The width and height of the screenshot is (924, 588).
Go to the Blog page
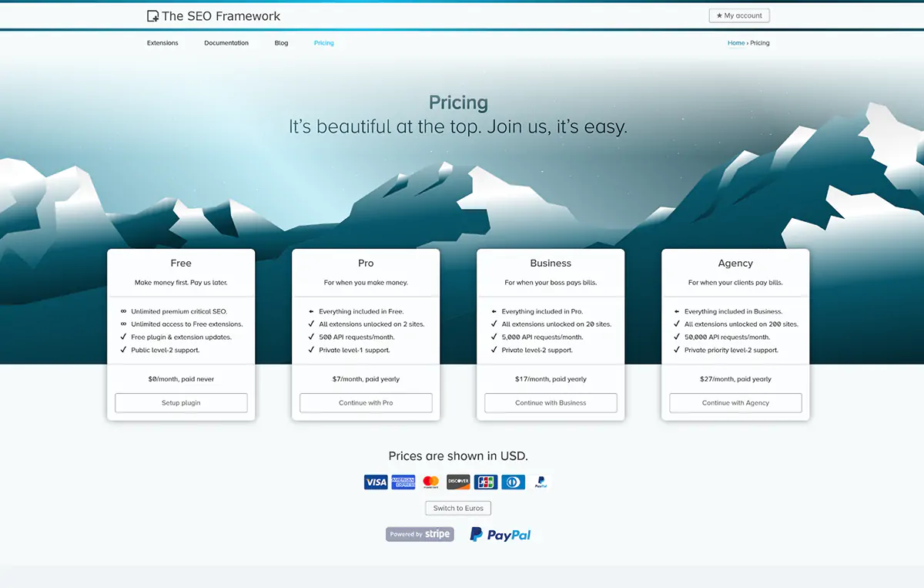[x=281, y=43]
